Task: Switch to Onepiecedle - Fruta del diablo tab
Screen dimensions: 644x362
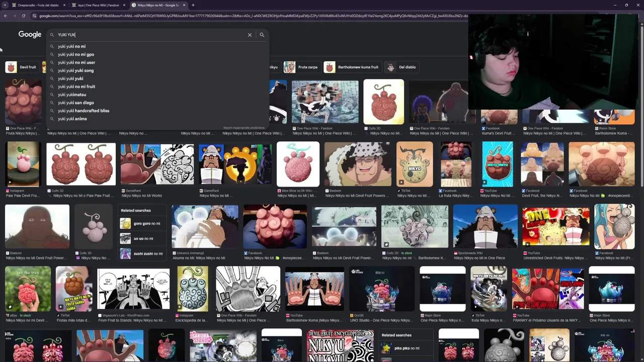Action: click(x=38, y=5)
